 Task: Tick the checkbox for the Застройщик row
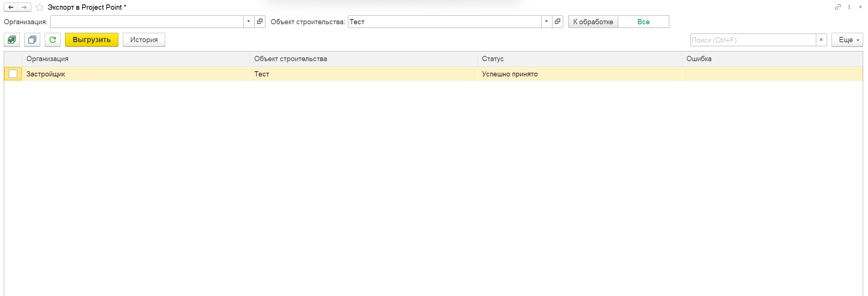pyautogui.click(x=13, y=74)
